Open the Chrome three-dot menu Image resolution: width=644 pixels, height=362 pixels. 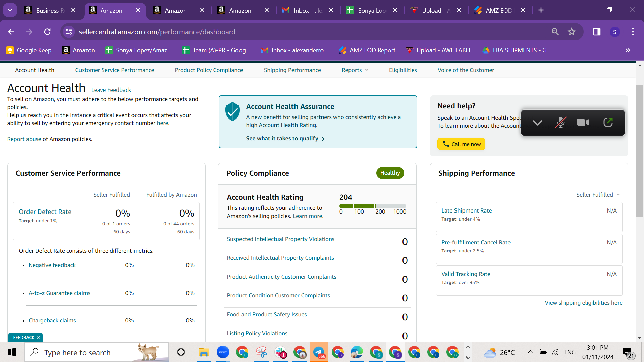633,32
